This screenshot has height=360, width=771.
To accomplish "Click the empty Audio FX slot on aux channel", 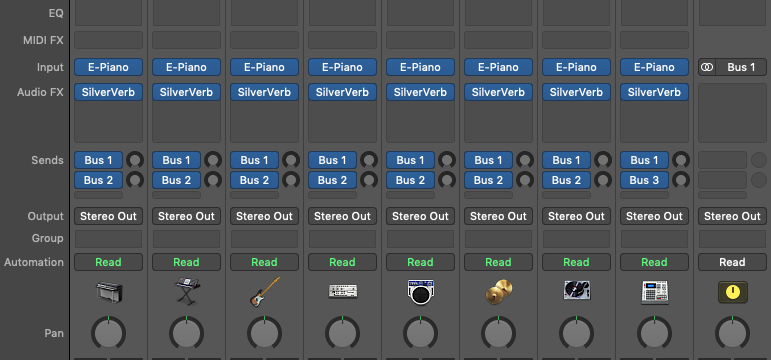I will point(733,113).
